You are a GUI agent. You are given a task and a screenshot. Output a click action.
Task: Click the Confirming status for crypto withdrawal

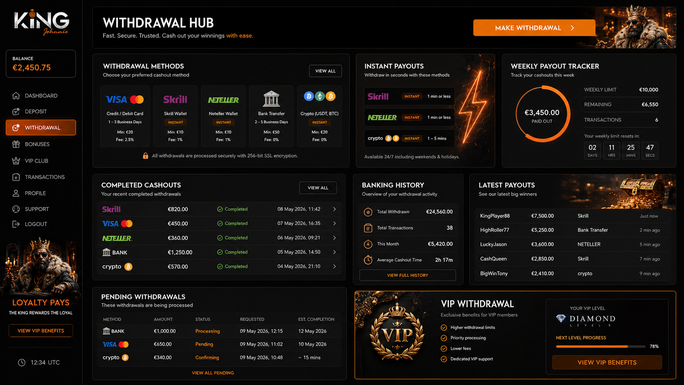pyautogui.click(x=207, y=358)
